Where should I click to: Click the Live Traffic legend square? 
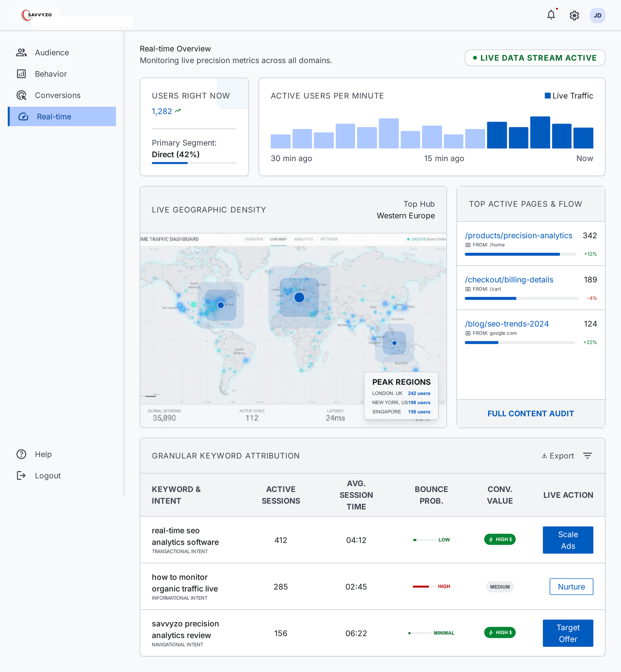click(548, 96)
